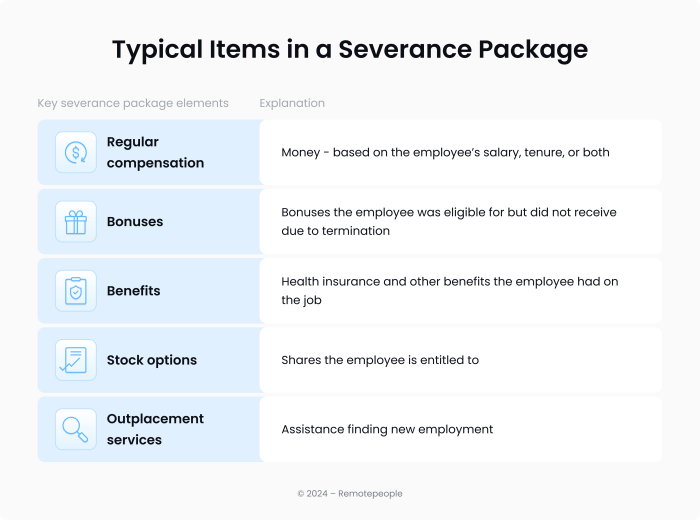Select the Benefits row label
Screen dimensions: 700x520
pyautogui.click(x=133, y=291)
